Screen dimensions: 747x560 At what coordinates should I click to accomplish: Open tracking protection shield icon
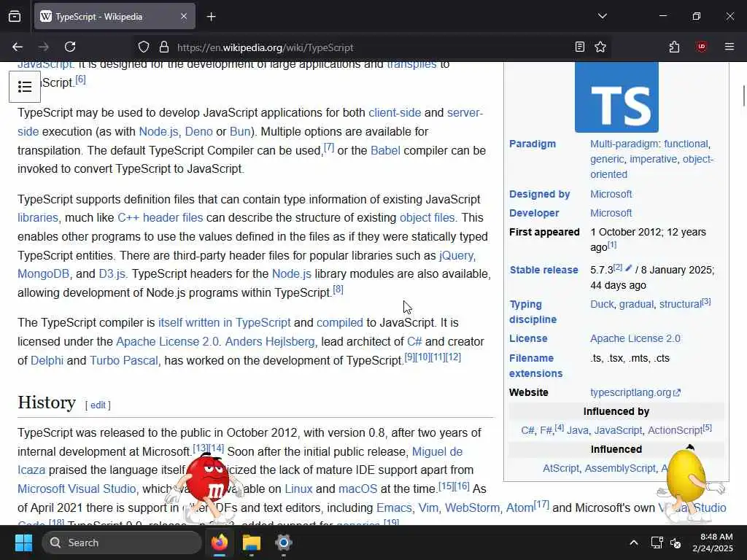(144, 47)
